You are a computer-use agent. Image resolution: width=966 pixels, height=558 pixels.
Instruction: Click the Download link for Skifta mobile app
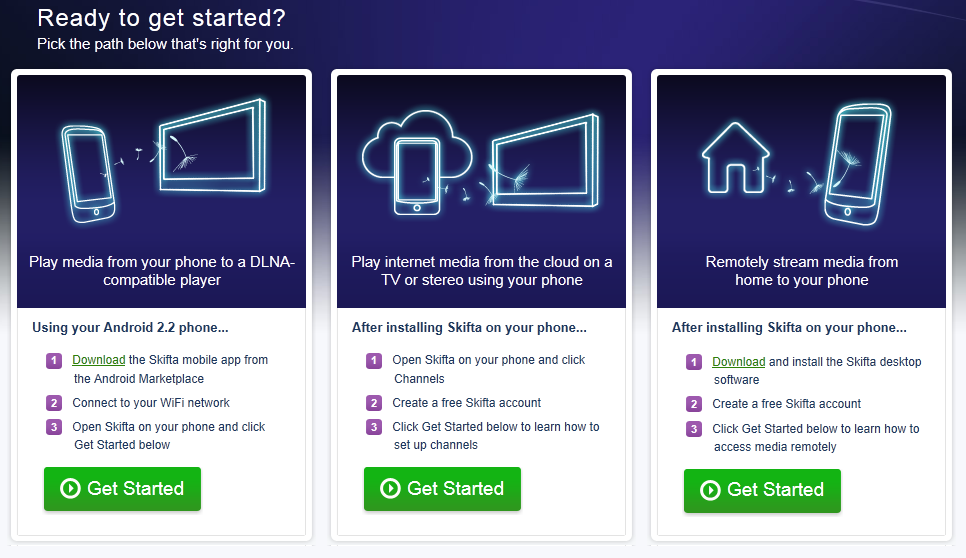99,360
